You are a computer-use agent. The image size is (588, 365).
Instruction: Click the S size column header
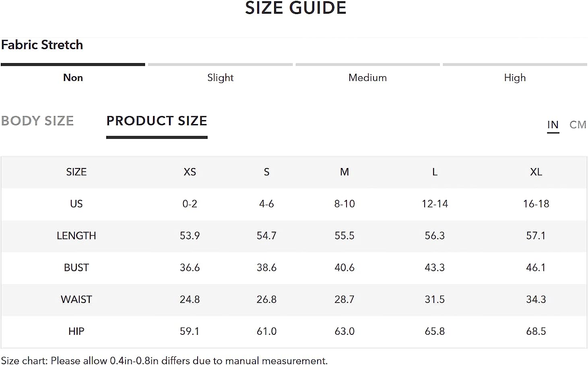click(x=266, y=172)
